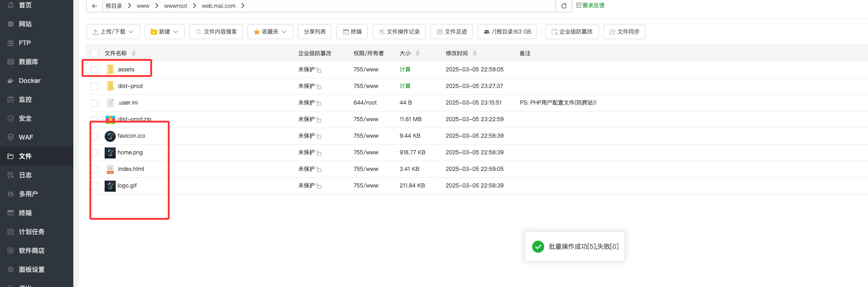868x287 pixels.
Task: Check the .user.ini file checkbox
Action: pos(94,103)
